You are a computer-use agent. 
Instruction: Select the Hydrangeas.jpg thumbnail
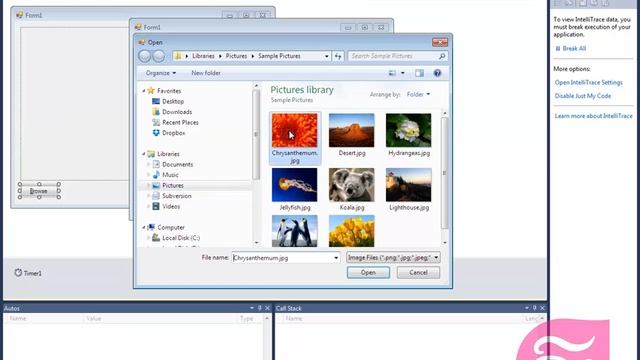coord(409,130)
